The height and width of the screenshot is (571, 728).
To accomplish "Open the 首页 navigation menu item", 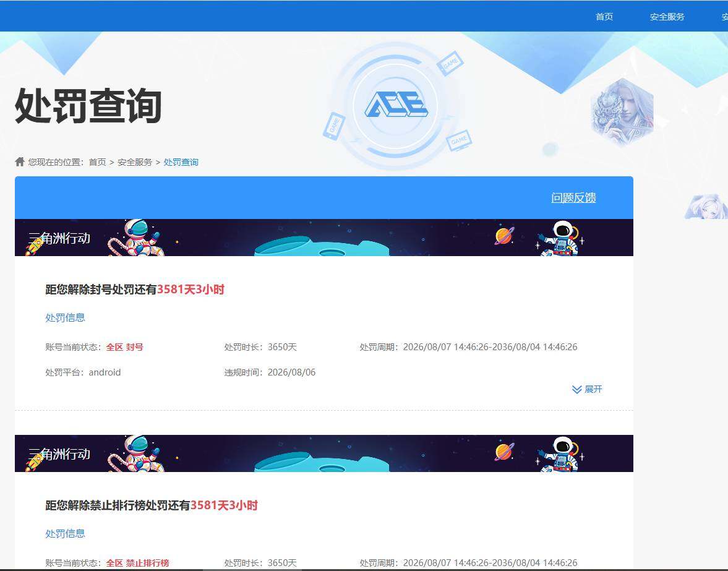I will coord(604,17).
